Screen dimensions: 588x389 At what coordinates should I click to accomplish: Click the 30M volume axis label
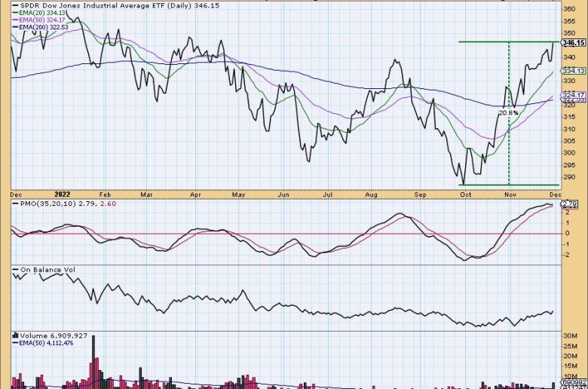(x=570, y=335)
